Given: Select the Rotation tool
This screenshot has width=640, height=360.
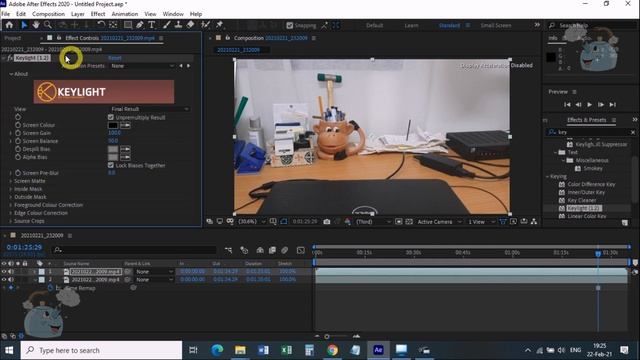Looking at the screenshot, I should coord(101,25).
